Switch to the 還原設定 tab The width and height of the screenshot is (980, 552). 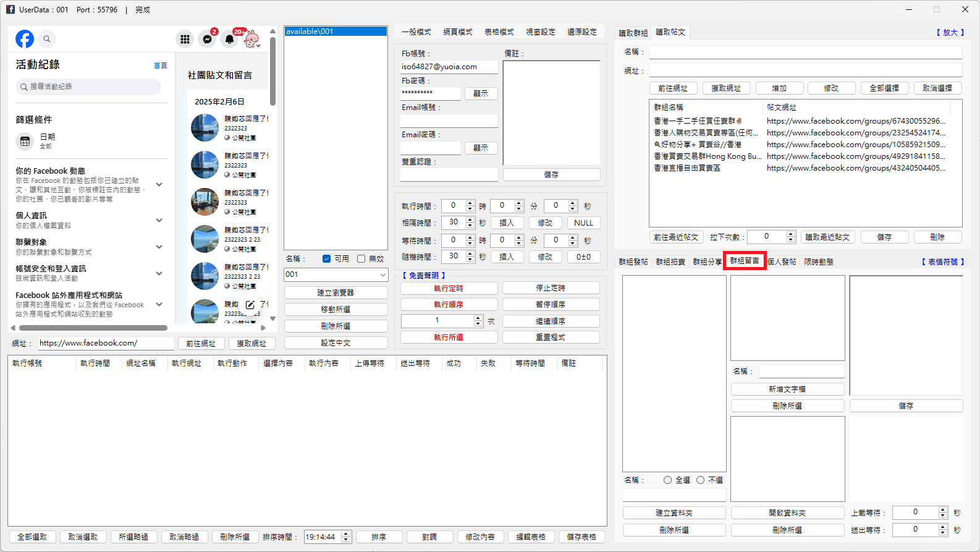(582, 32)
